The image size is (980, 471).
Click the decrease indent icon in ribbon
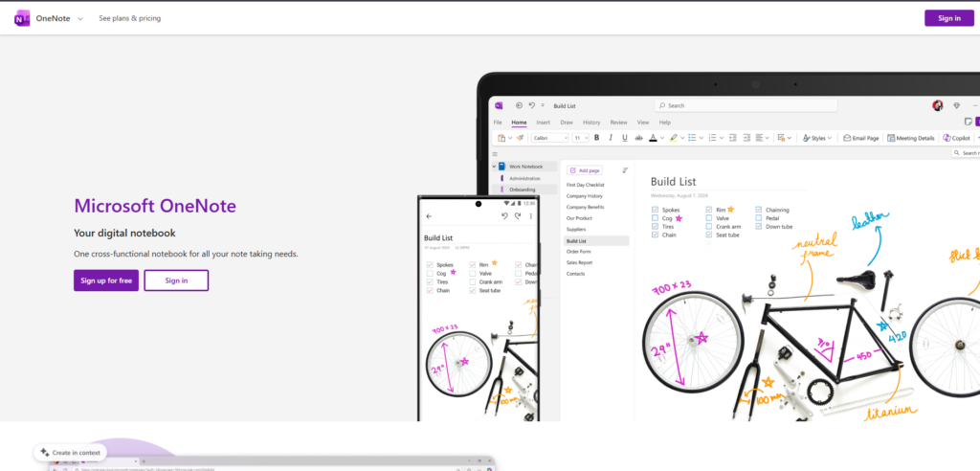732,138
